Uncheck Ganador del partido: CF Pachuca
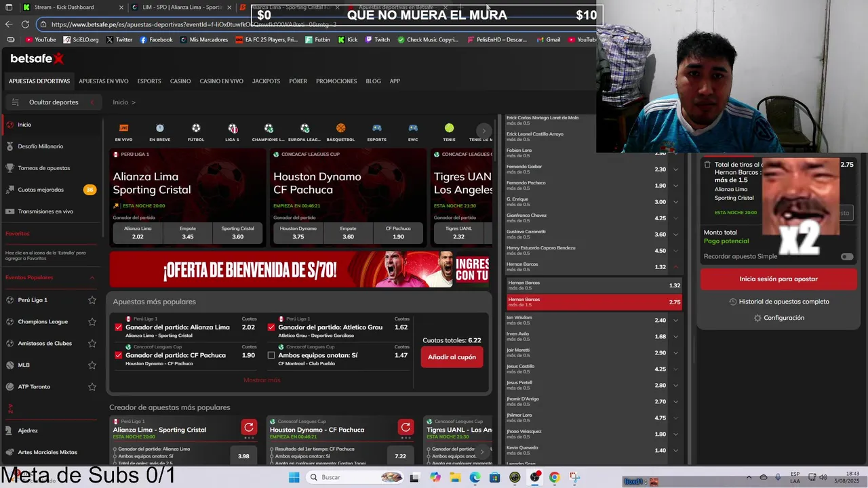The width and height of the screenshot is (868, 488). 119,355
